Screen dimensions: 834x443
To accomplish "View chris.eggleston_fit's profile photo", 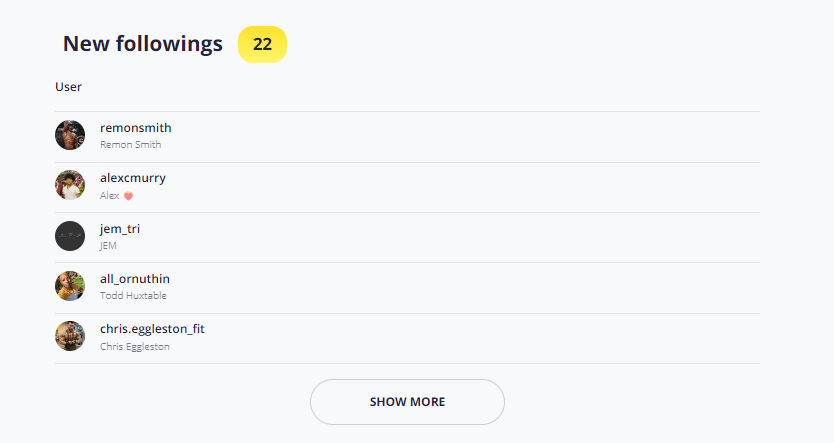I will click(x=70, y=336).
